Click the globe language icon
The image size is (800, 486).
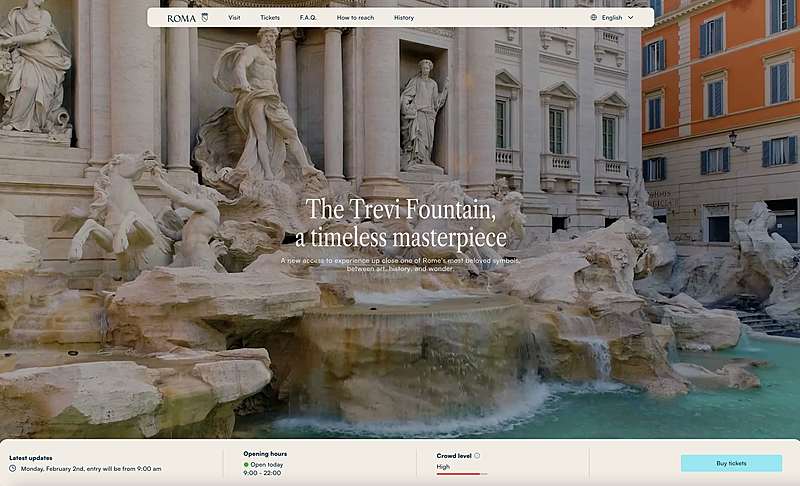pos(594,18)
